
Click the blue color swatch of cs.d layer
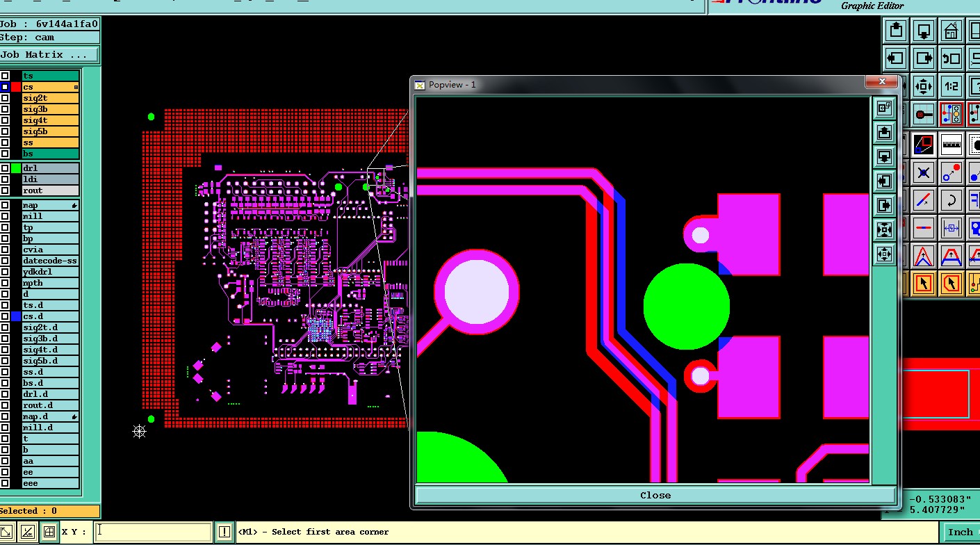[16, 316]
